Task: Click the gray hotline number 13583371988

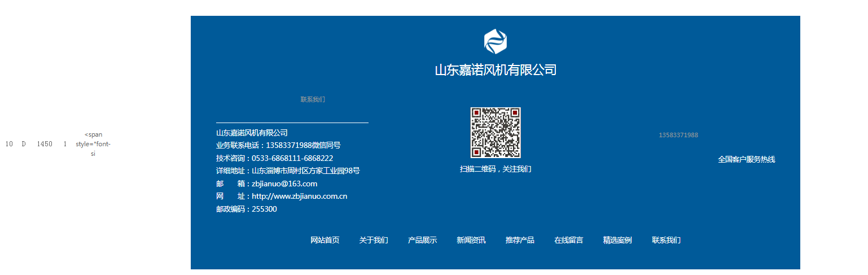Action: click(x=678, y=135)
